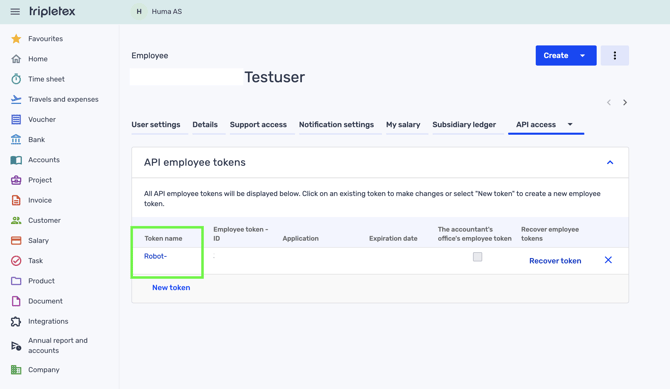670x389 pixels.
Task: Open Annual report and accounts icon
Action: pyautogui.click(x=16, y=346)
